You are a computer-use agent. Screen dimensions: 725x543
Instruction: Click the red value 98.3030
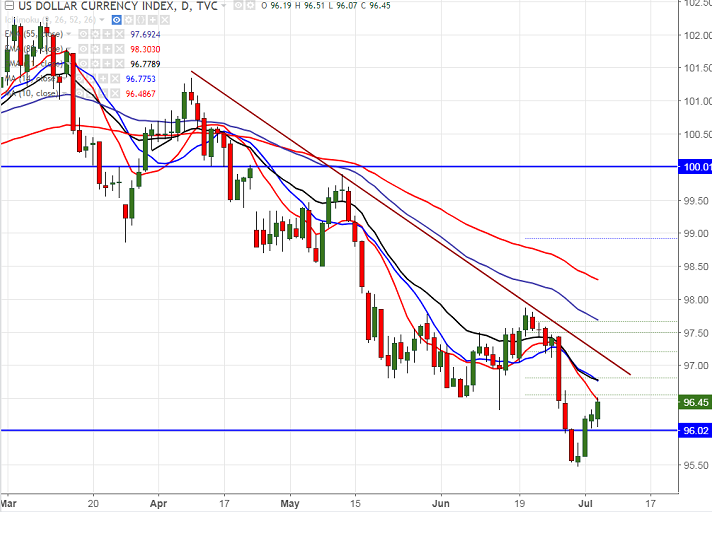tap(145, 49)
